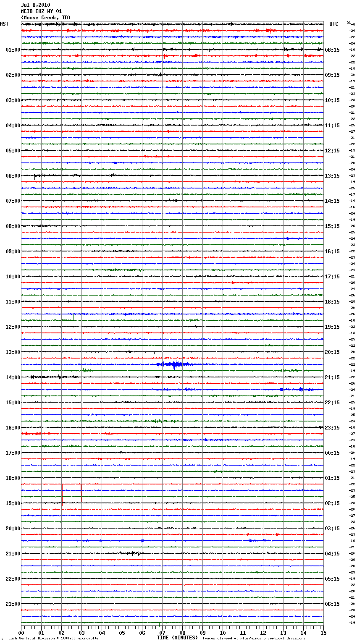Click the '11:00' MST time label

coord(13,302)
